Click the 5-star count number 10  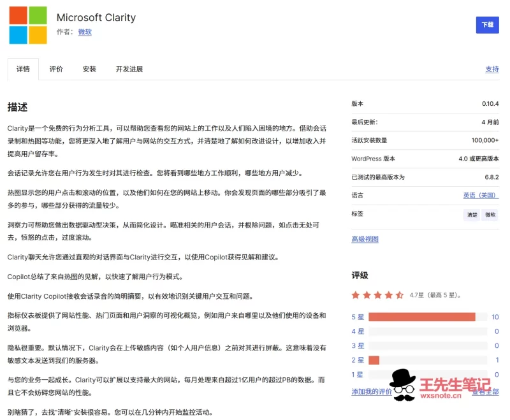[495, 317]
